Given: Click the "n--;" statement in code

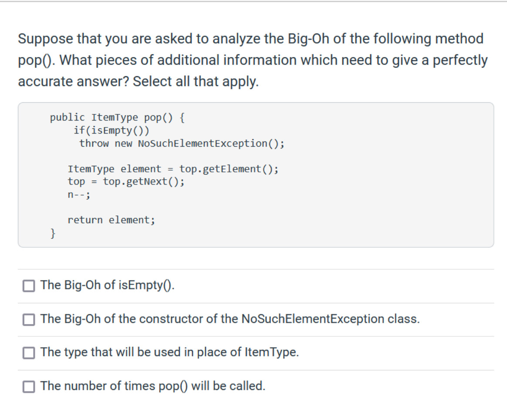Looking at the screenshot, I should point(79,195).
